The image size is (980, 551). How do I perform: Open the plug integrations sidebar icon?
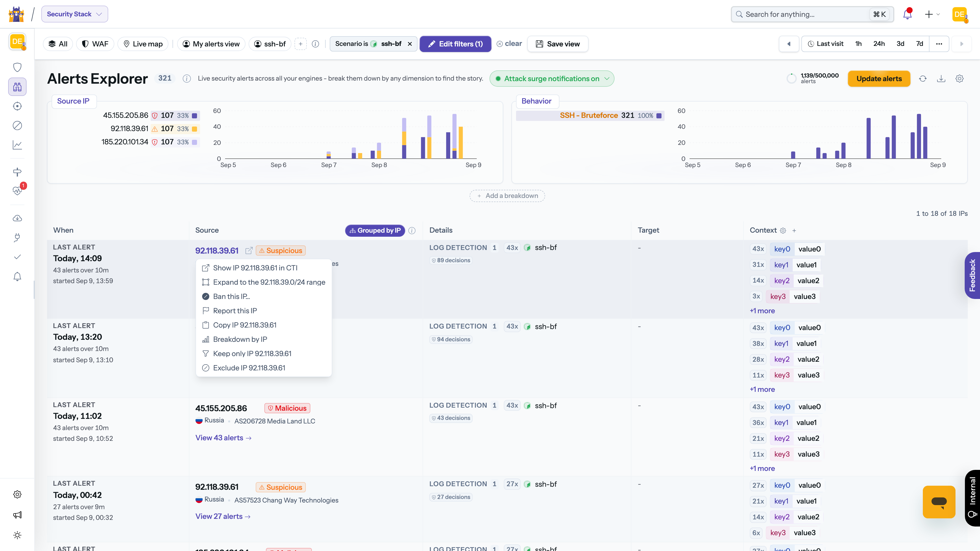click(17, 238)
